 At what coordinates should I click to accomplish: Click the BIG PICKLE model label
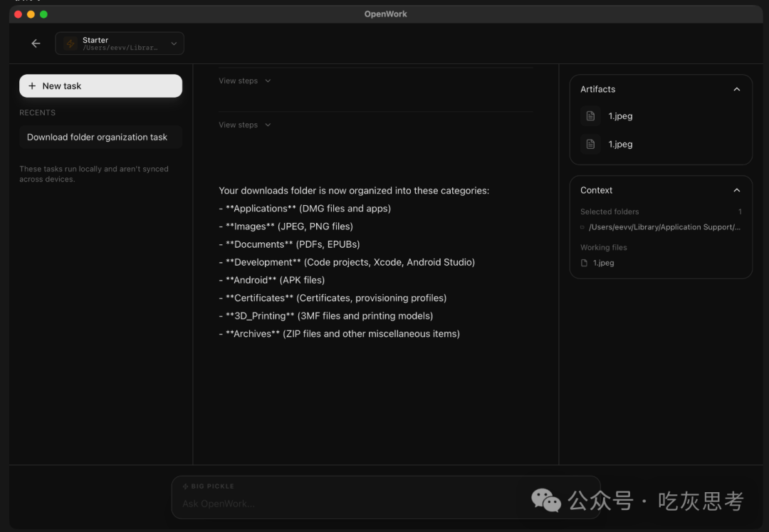[x=212, y=486]
